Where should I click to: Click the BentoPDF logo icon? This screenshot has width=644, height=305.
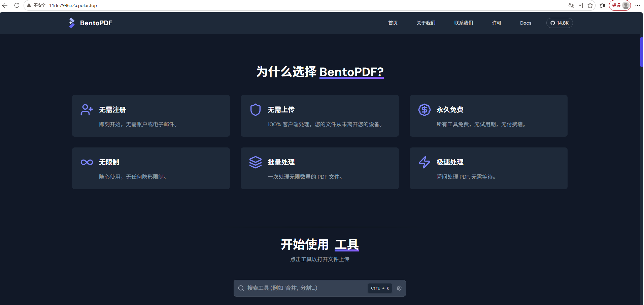click(72, 23)
